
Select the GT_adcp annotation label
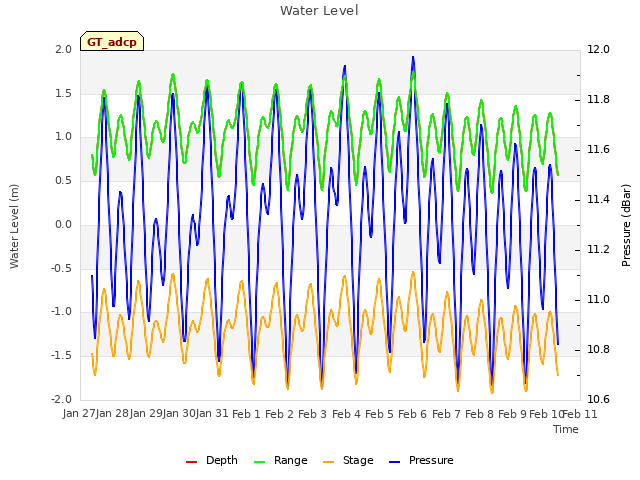112,42
